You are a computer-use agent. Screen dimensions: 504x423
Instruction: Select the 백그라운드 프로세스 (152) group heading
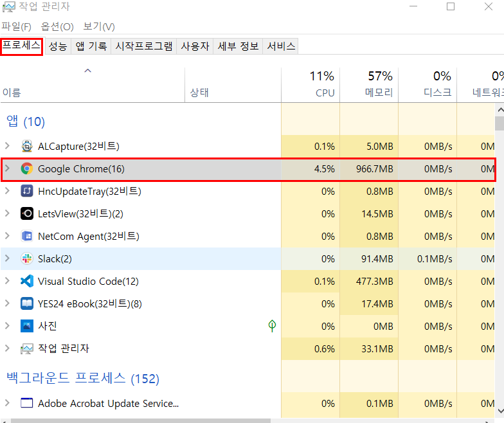tap(82, 378)
